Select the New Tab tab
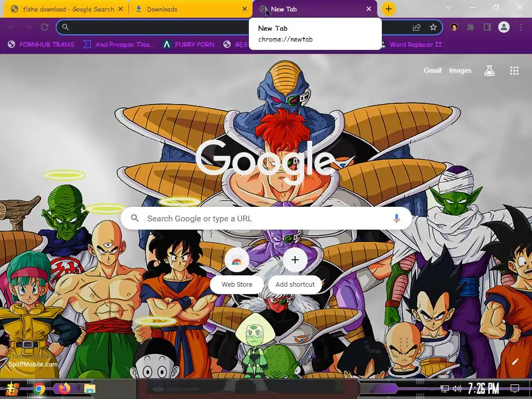 (315, 9)
